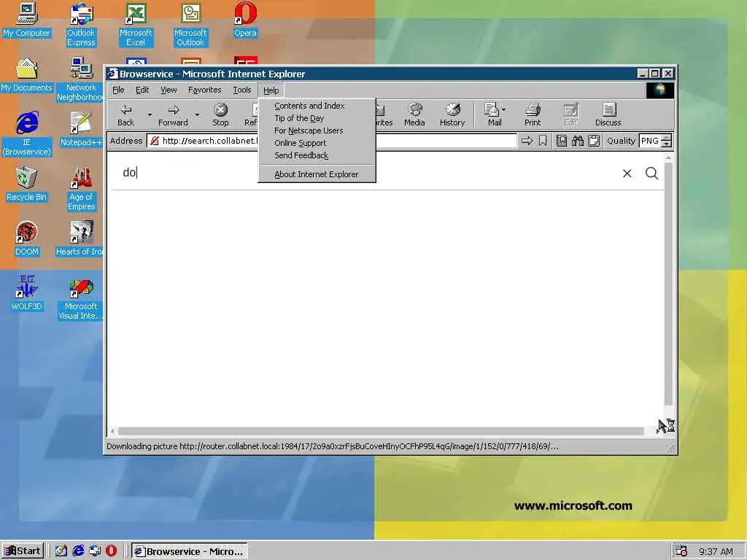This screenshot has height=560, width=747.
Task: Click the bookmarks book icon
Action: (x=562, y=141)
